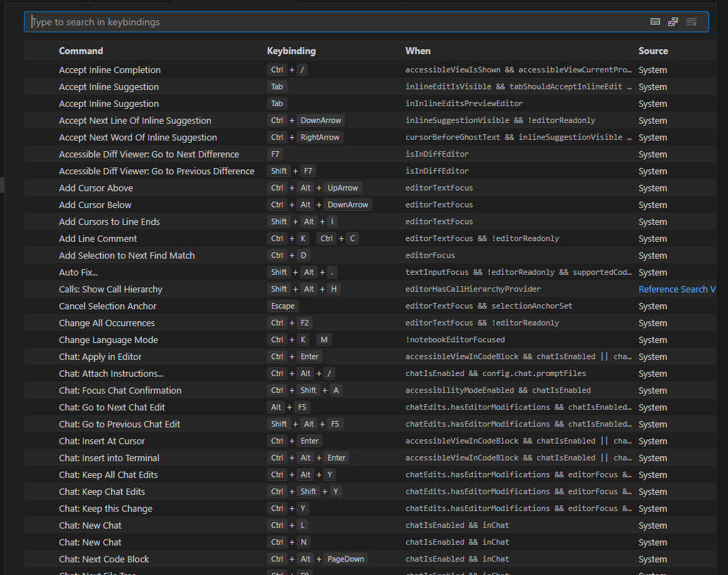Toggle Record Keys keyboard icon
This screenshot has height=575, width=728.
point(655,22)
